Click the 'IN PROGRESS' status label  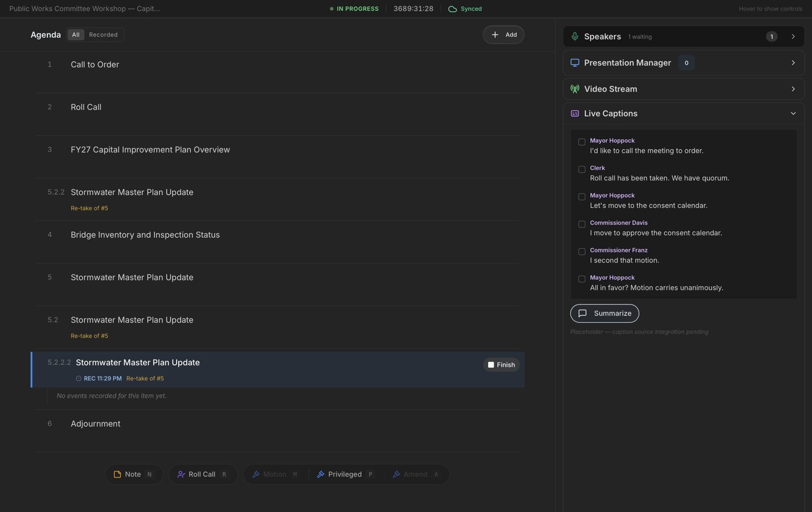point(358,9)
